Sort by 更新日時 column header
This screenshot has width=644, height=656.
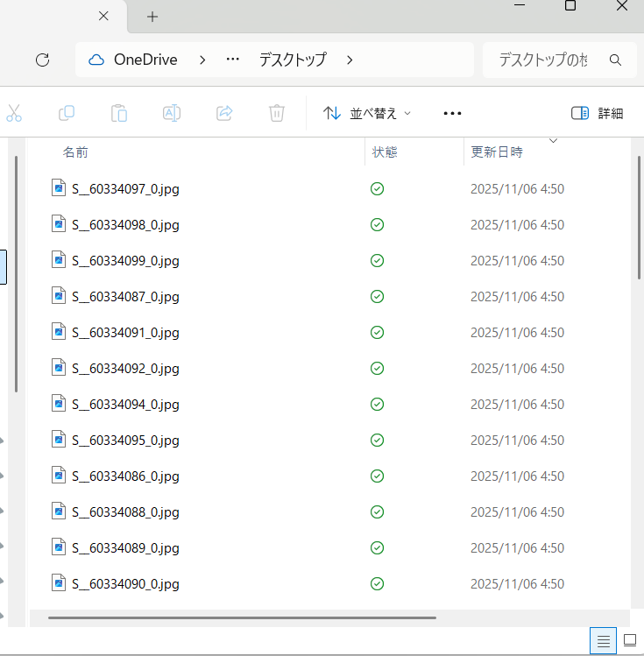click(x=497, y=152)
